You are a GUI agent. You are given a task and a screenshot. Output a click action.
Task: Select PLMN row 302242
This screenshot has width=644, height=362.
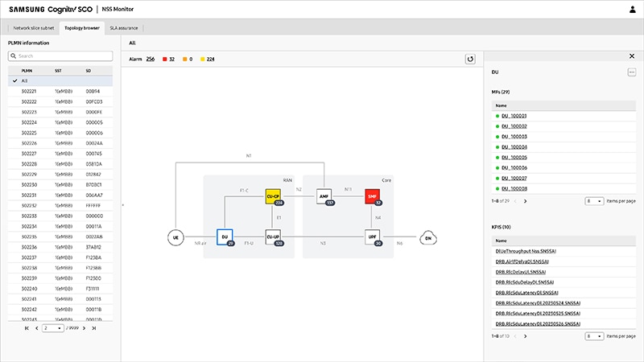(60, 310)
